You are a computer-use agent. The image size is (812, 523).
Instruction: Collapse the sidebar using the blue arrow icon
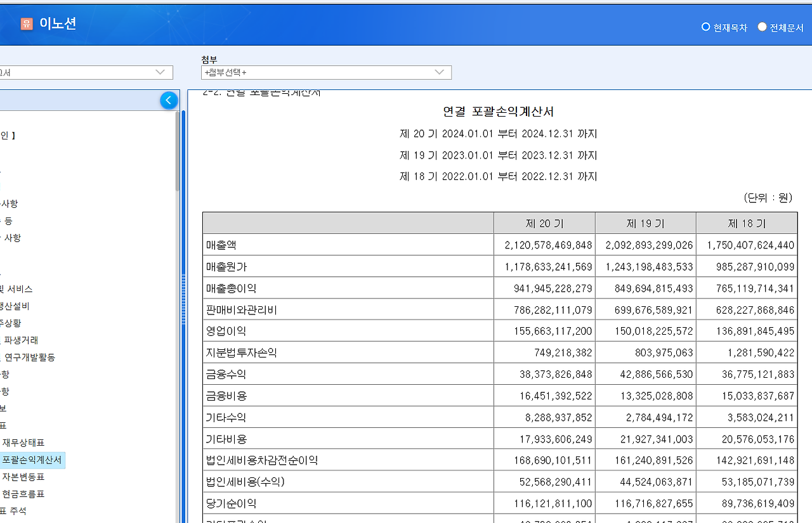(168, 100)
